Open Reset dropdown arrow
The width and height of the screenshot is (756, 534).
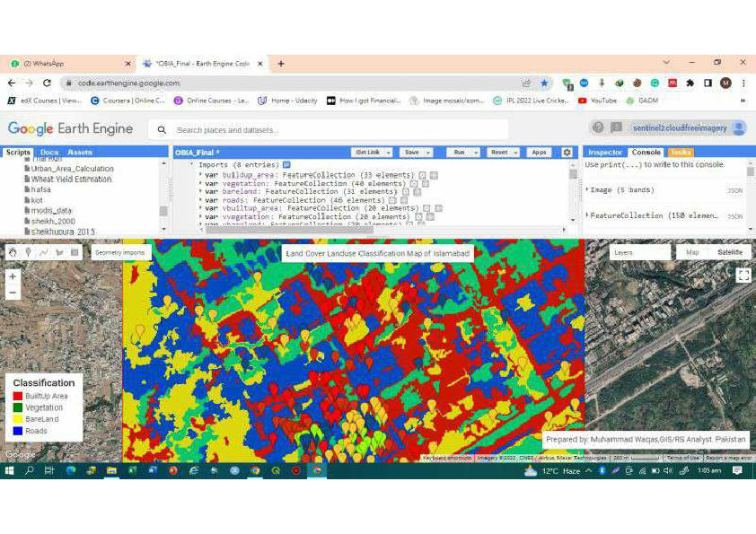(x=515, y=153)
